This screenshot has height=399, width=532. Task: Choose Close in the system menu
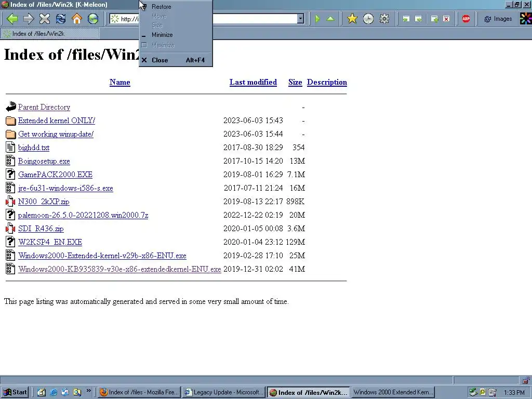[x=176, y=60]
